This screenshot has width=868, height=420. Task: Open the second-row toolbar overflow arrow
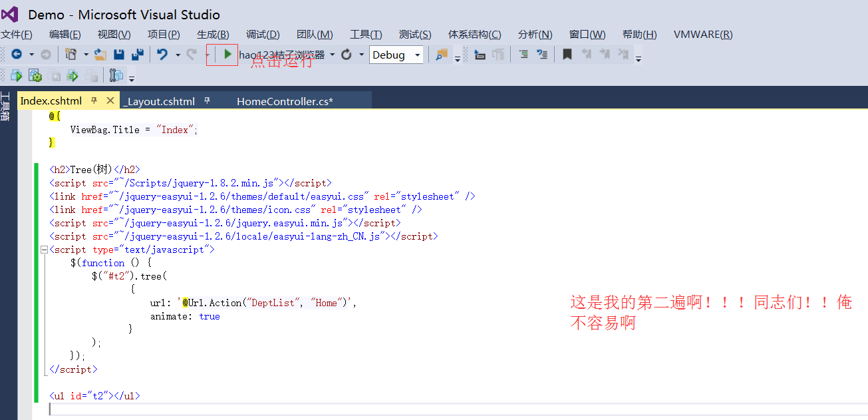pyautogui.click(x=132, y=79)
